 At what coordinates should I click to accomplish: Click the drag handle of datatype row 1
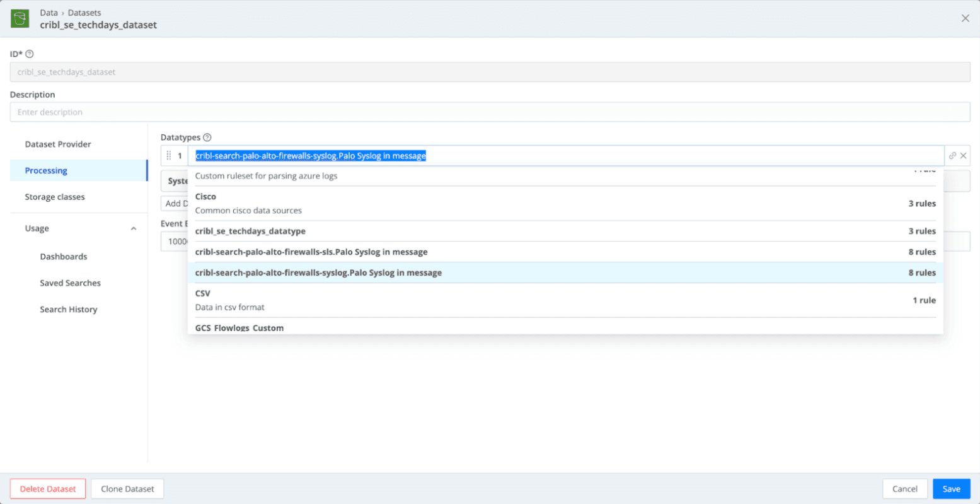click(x=169, y=156)
